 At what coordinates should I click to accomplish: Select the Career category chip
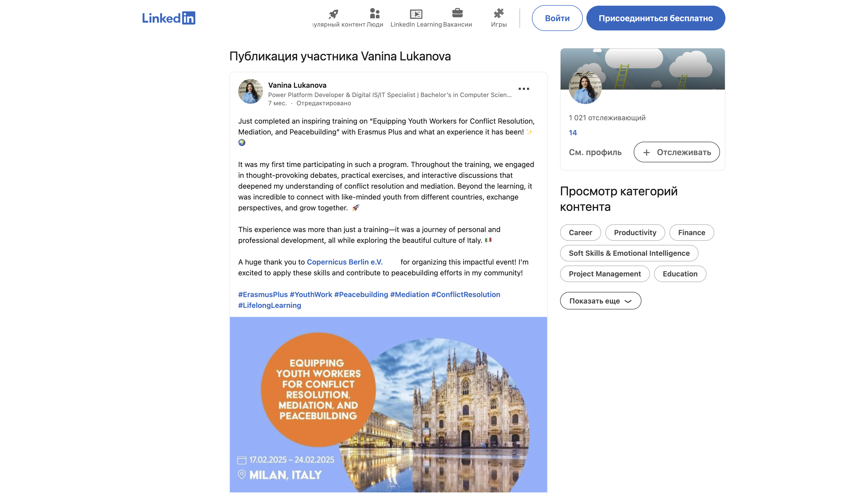click(580, 233)
